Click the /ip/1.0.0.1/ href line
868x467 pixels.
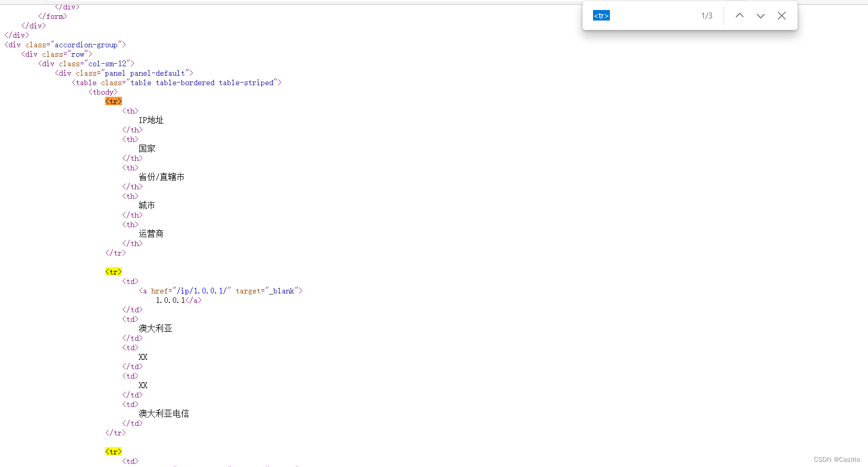221,291
